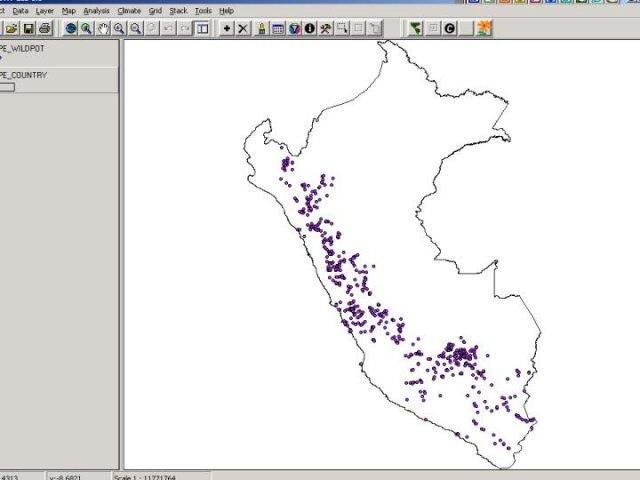Click the green magnifier zoom-to-layer icon
This screenshot has height=480, width=640.
coord(87,29)
